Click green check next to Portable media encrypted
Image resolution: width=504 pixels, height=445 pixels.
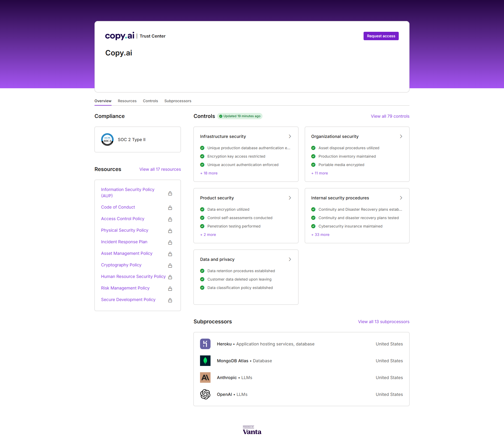(313, 165)
